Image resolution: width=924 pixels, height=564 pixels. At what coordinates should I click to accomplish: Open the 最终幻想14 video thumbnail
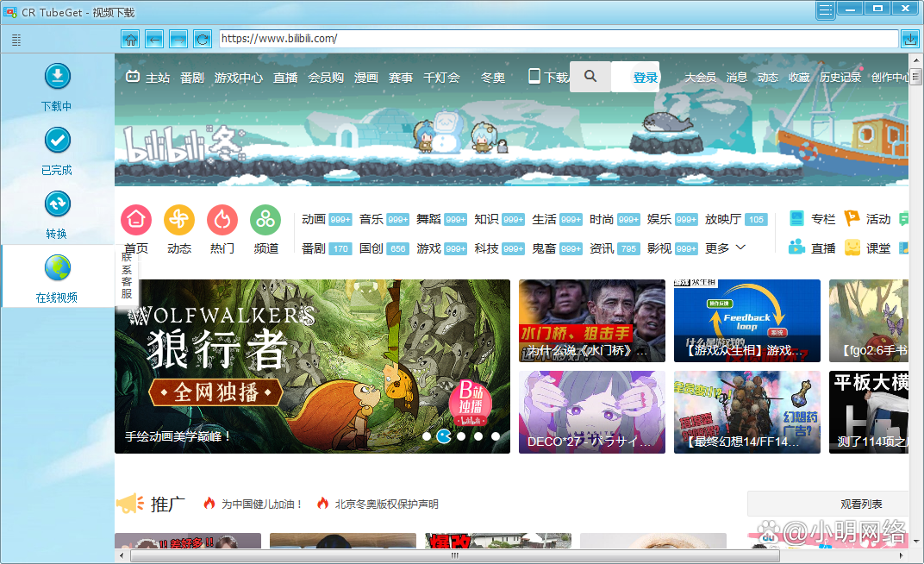(x=747, y=412)
